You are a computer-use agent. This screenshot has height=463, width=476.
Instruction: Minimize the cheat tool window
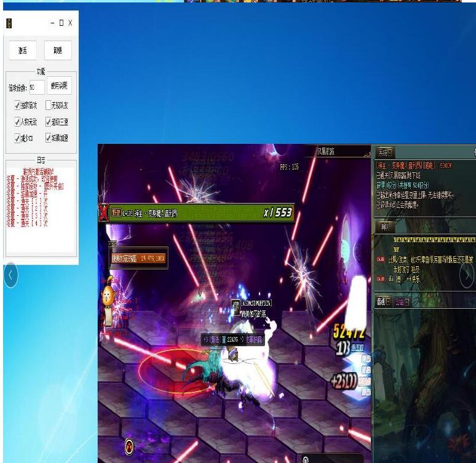(52, 23)
